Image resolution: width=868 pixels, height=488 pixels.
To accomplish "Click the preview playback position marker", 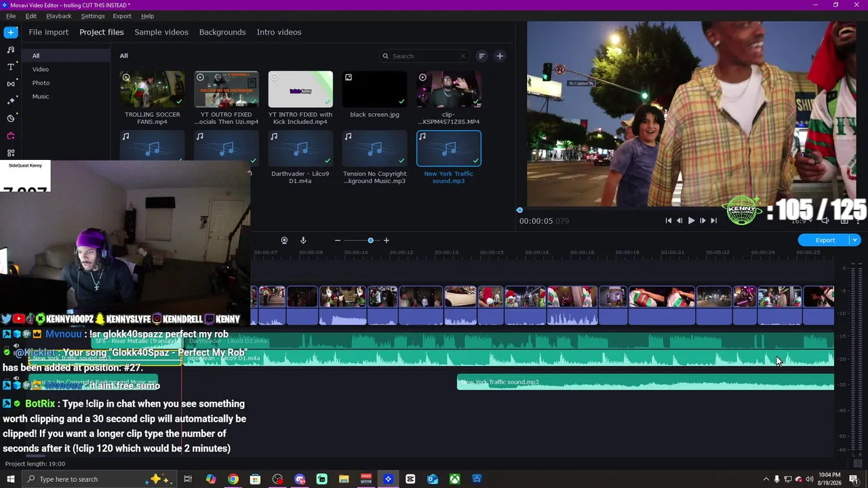I will (519, 210).
